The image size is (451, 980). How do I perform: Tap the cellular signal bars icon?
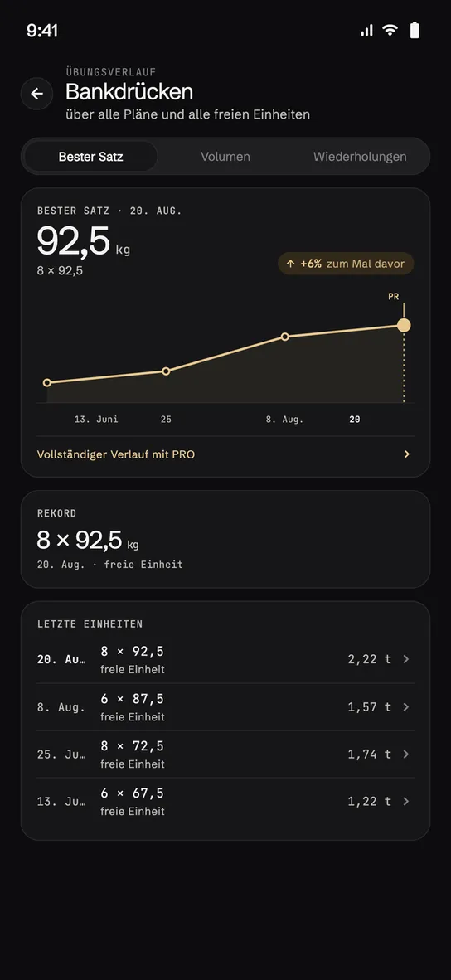coord(366,31)
